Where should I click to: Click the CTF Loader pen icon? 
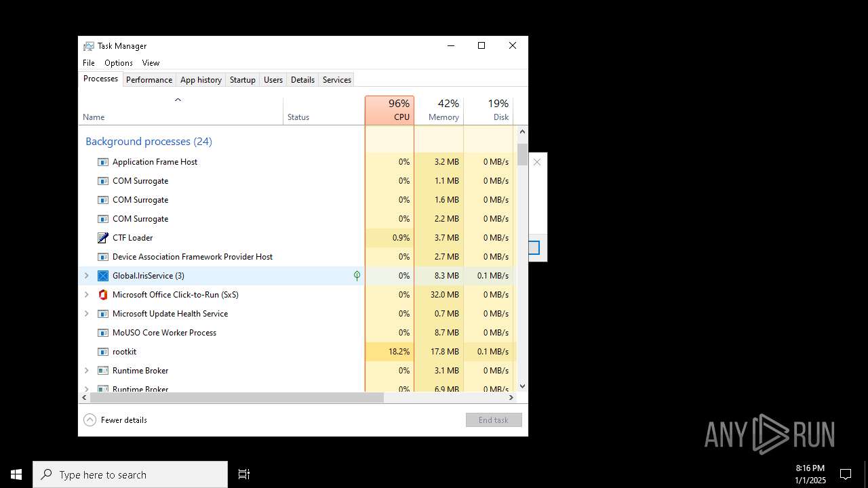tap(103, 238)
